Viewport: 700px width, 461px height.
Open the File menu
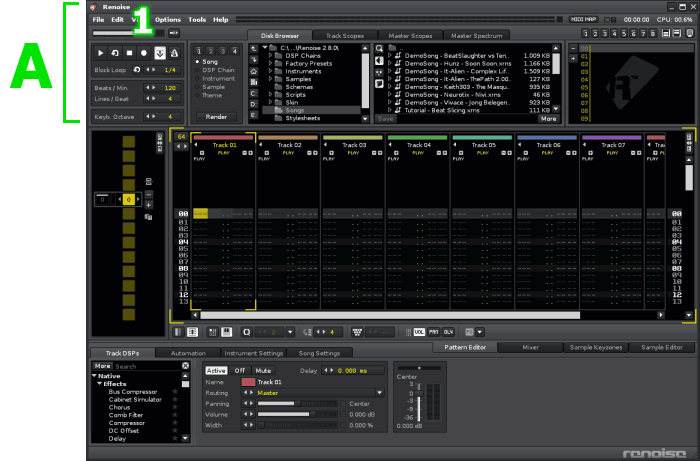(x=98, y=20)
